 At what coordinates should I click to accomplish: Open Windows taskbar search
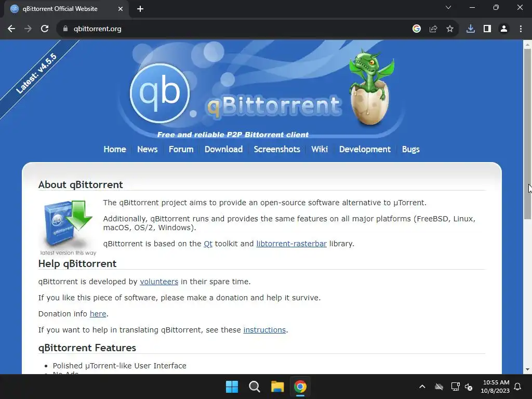click(255, 387)
